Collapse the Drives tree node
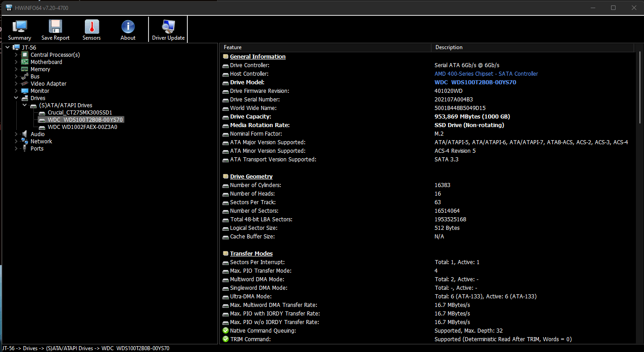Image resolution: width=644 pixels, height=352 pixels. coord(16,98)
